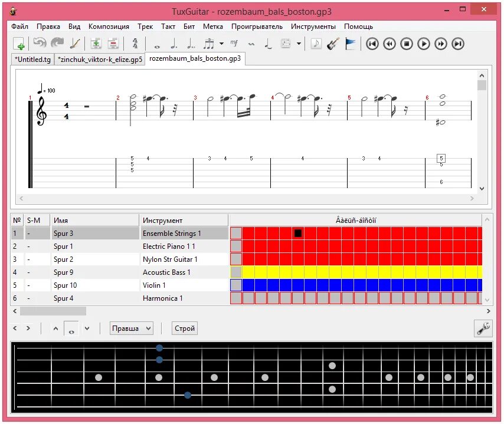The height and width of the screenshot is (424, 504).
Task: Open the Проигрыватель menu
Action: (257, 27)
